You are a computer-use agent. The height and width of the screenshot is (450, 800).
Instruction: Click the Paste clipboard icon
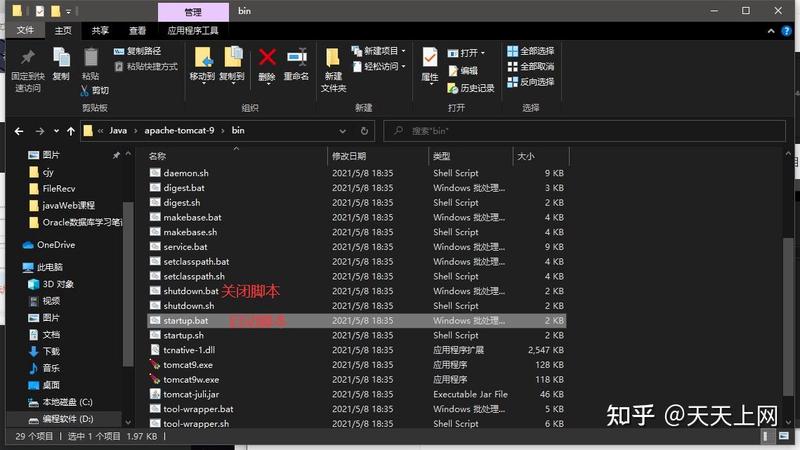coord(90,57)
